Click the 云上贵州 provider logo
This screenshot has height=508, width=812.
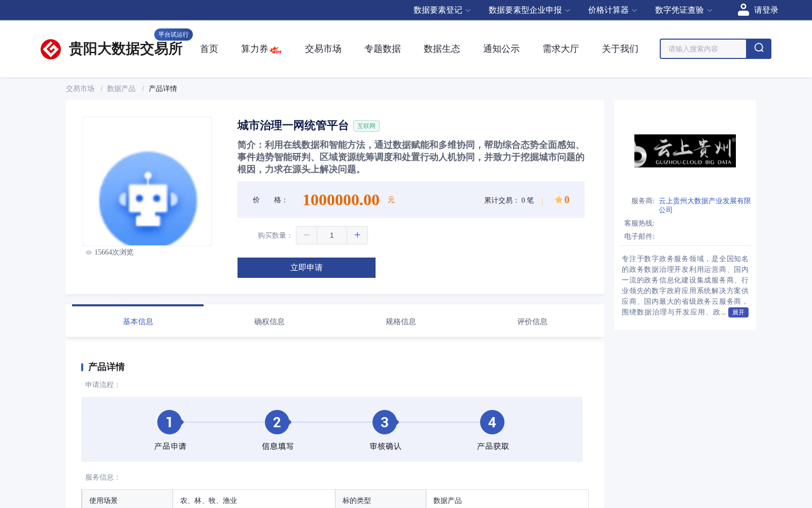(685, 151)
